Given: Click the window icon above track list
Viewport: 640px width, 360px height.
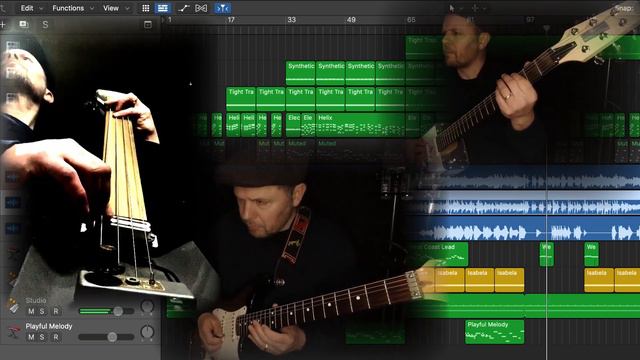Looking at the screenshot, I should (148, 25).
